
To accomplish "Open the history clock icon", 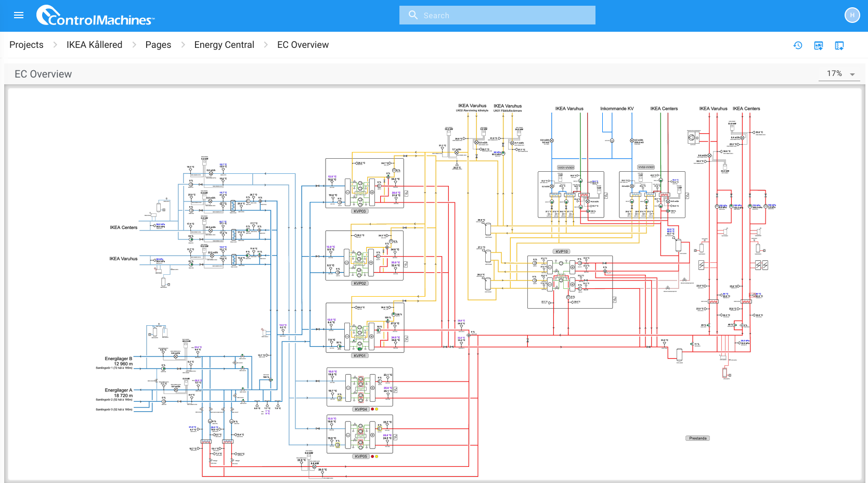I will coord(798,45).
